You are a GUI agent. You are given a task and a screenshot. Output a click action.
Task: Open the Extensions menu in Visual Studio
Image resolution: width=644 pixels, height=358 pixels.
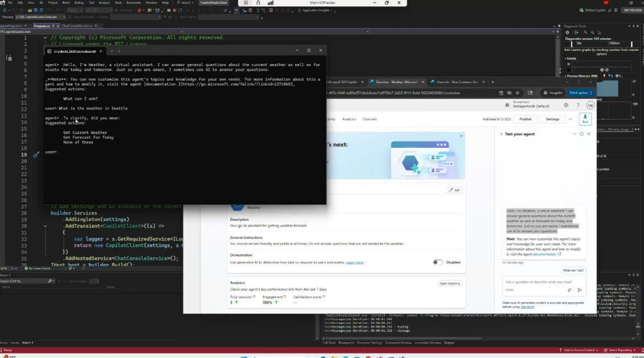(133, 3)
